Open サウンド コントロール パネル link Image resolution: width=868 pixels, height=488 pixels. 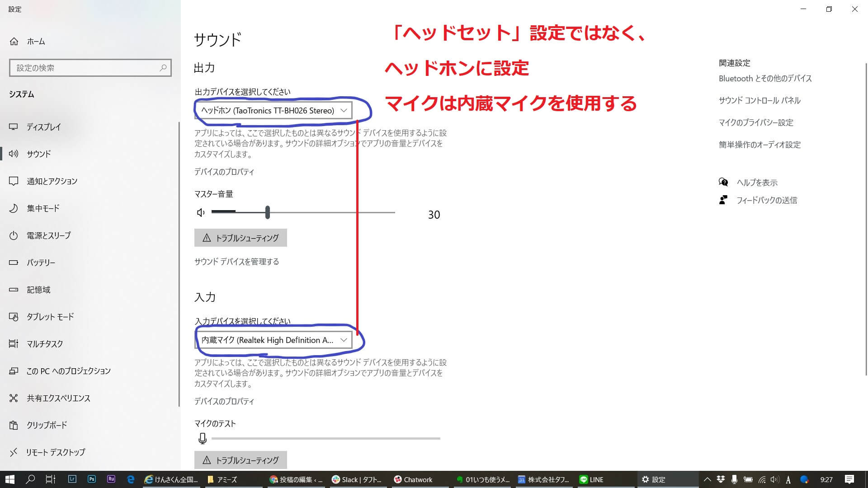click(x=759, y=100)
